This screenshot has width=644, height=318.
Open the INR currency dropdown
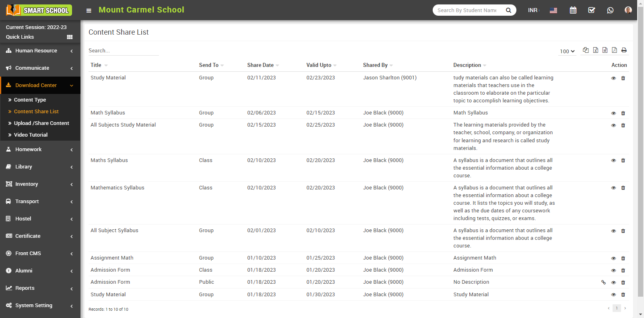coord(533,10)
